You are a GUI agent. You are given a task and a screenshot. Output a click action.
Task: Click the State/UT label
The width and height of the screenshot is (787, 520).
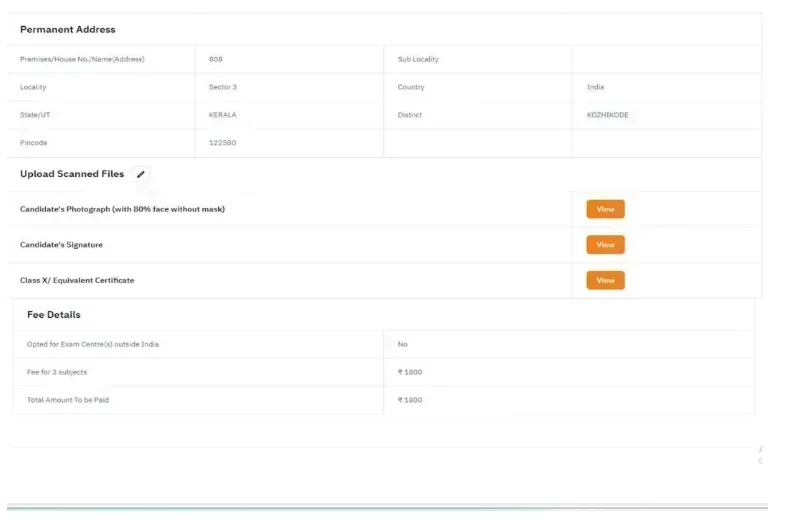(x=35, y=115)
